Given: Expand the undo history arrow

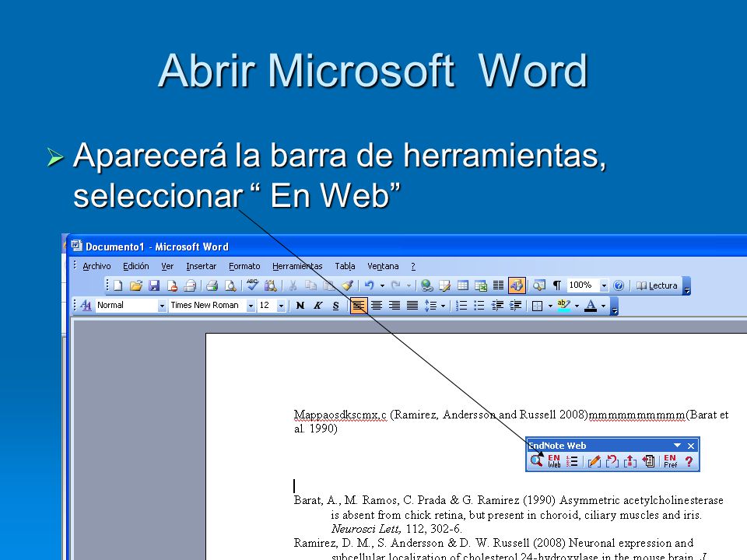Looking at the screenshot, I should coord(382,285).
